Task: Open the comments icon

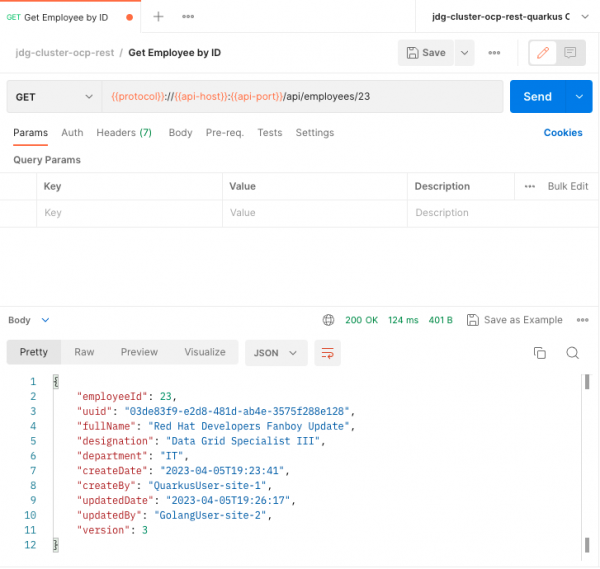Action: [x=571, y=52]
